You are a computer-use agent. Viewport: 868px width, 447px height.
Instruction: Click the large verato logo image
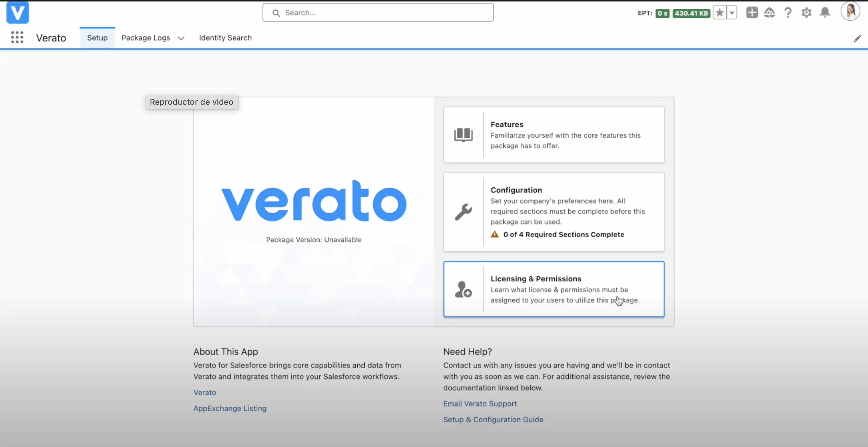coord(314,201)
